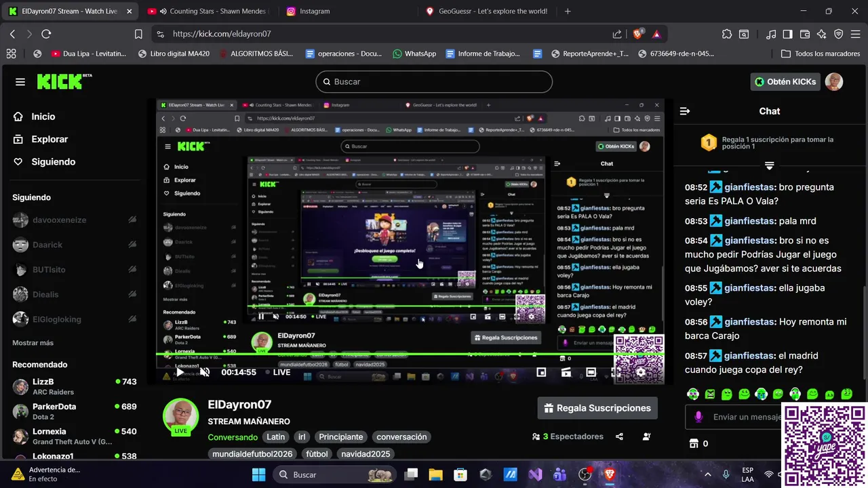The image size is (868, 488).
Task: Reload the current page
Action: (46, 34)
